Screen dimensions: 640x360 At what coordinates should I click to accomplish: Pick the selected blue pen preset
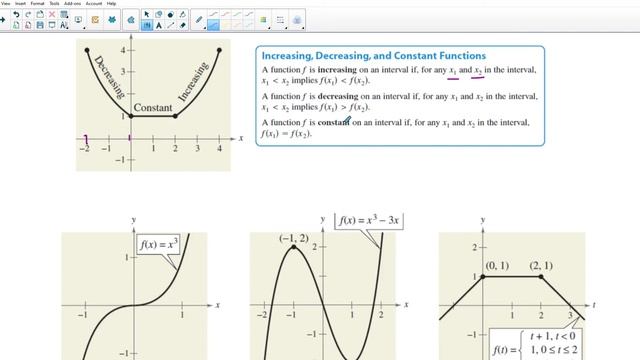(213, 25)
